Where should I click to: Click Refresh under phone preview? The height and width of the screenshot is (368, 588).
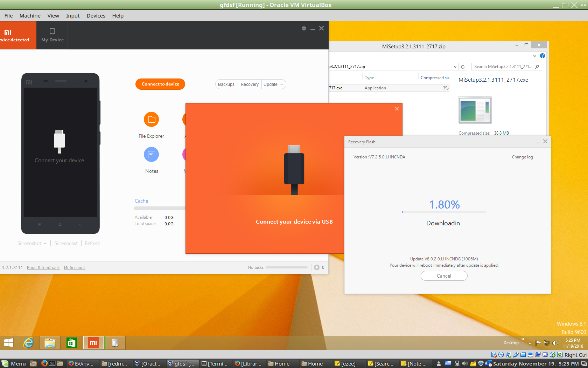(x=92, y=243)
